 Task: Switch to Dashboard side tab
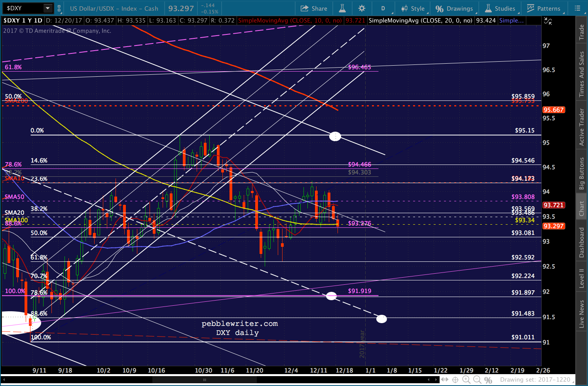click(582, 242)
